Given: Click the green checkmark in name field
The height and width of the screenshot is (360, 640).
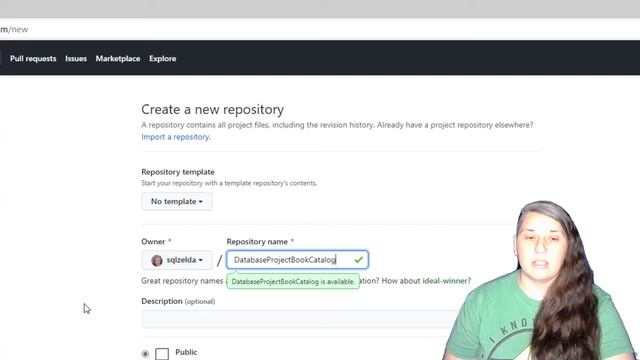Looking at the screenshot, I should (x=358, y=260).
